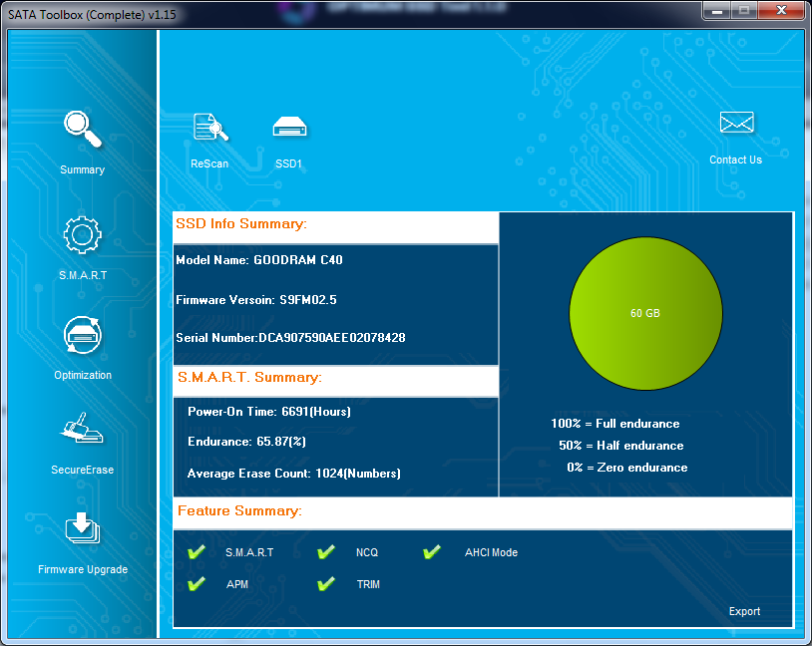812x646 pixels.
Task: Click the Firmware Versoin S9FM02.5 text
Action: click(x=256, y=300)
